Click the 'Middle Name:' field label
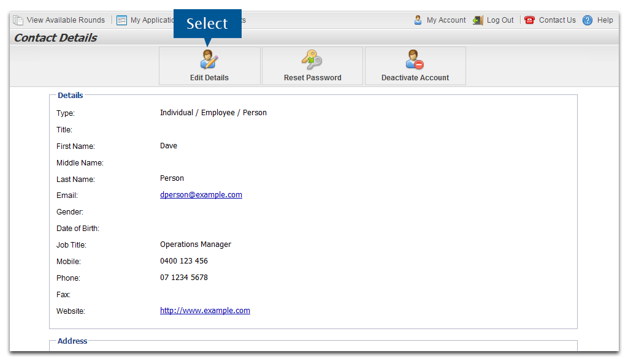 coord(80,163)
